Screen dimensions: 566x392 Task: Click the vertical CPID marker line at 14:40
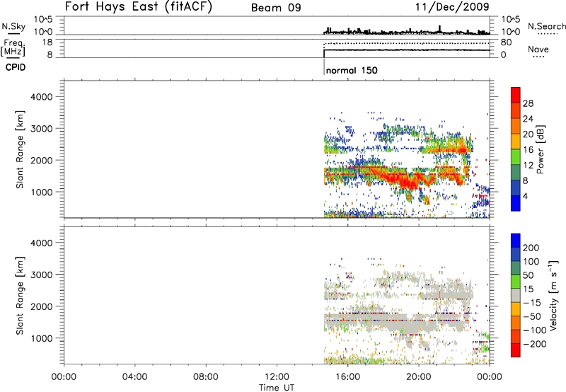324,67
